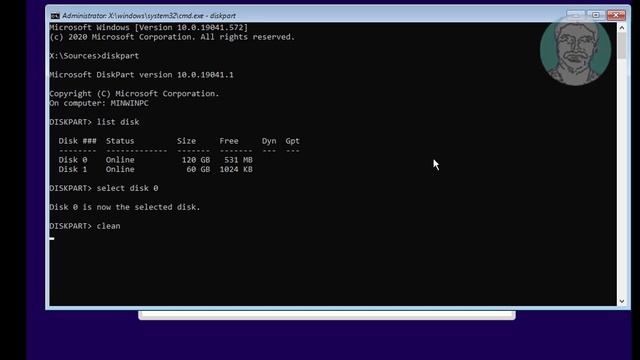Screen dimensions: 640x360
Task: Click 'Online' status of Disk 0
Action: tap(120, 160)
